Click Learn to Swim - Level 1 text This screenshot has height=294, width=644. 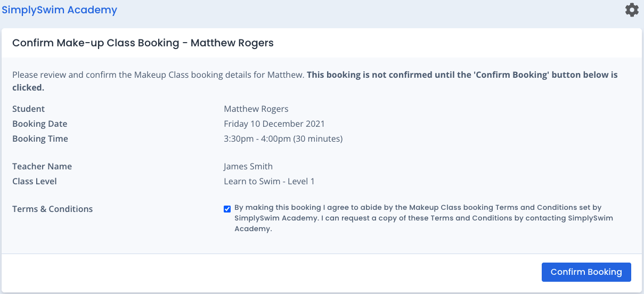click(x=269, y=181)
